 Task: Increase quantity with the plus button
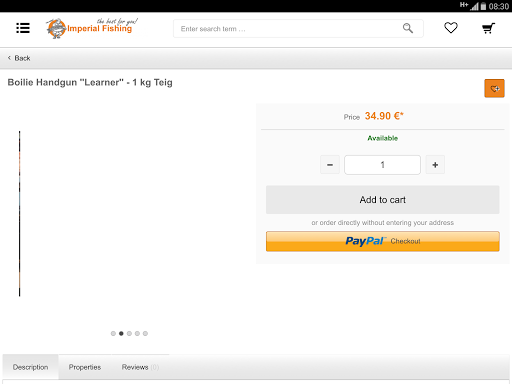(x=435, y=165)
